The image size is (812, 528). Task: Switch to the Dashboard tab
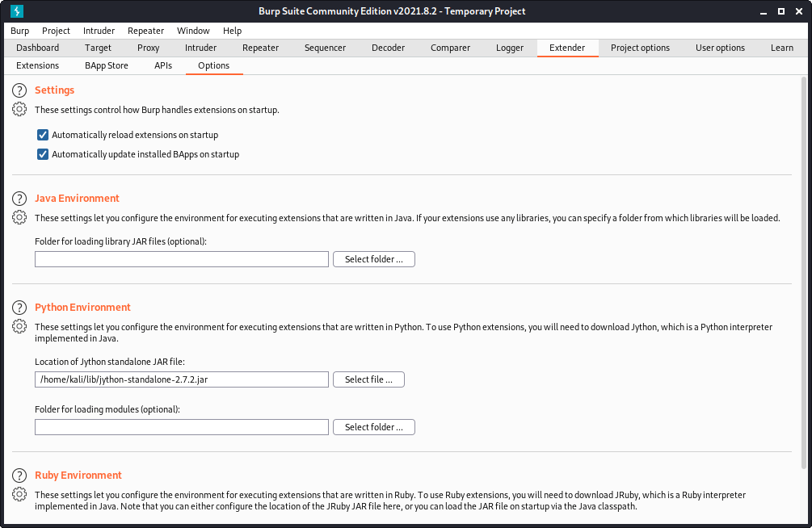coord(37,48)
